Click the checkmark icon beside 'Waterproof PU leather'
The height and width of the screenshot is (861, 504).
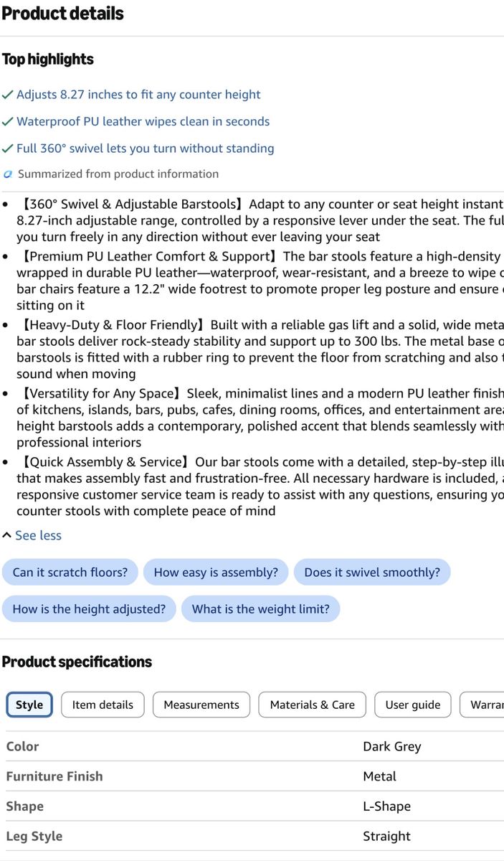7,122
